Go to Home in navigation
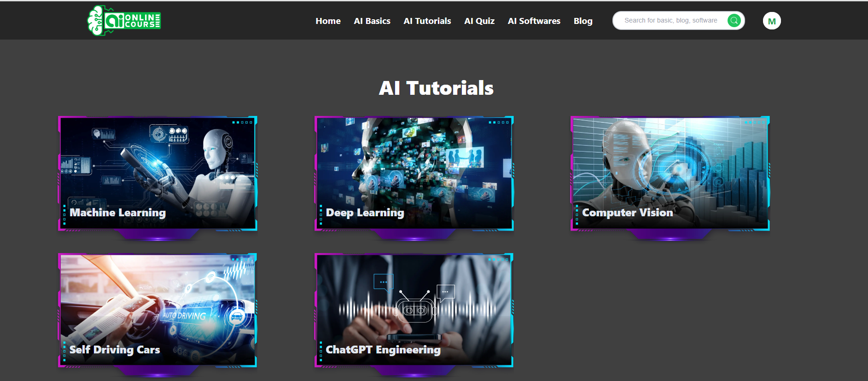 328,21
